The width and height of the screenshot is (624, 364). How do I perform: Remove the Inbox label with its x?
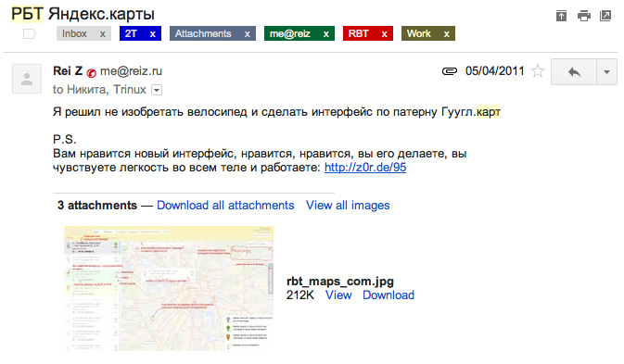(103, 33)
